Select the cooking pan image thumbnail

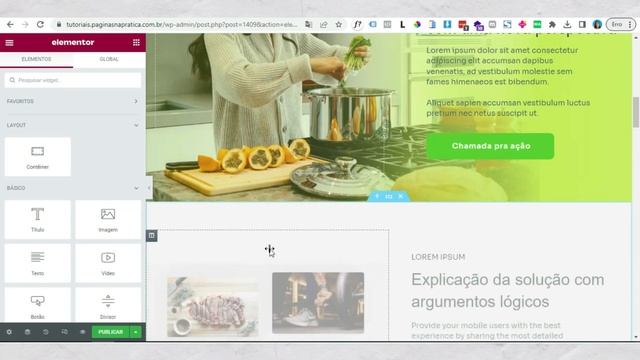coord(318,303)
